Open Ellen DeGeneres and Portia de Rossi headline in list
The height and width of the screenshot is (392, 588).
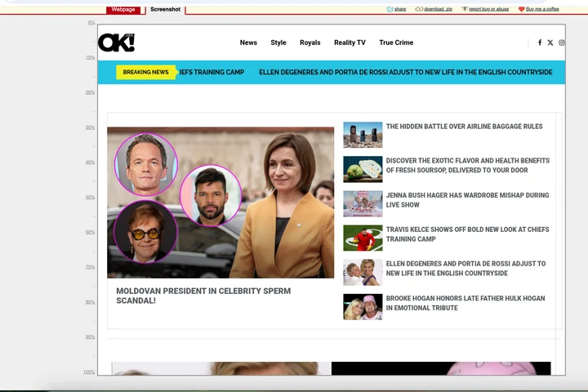coord(465,268)
